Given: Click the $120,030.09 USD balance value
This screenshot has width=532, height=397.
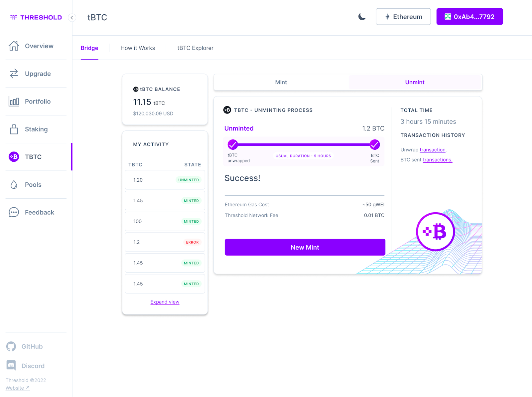Looking at the screenshot, I should pyautogui.click(x=153, y=113).
